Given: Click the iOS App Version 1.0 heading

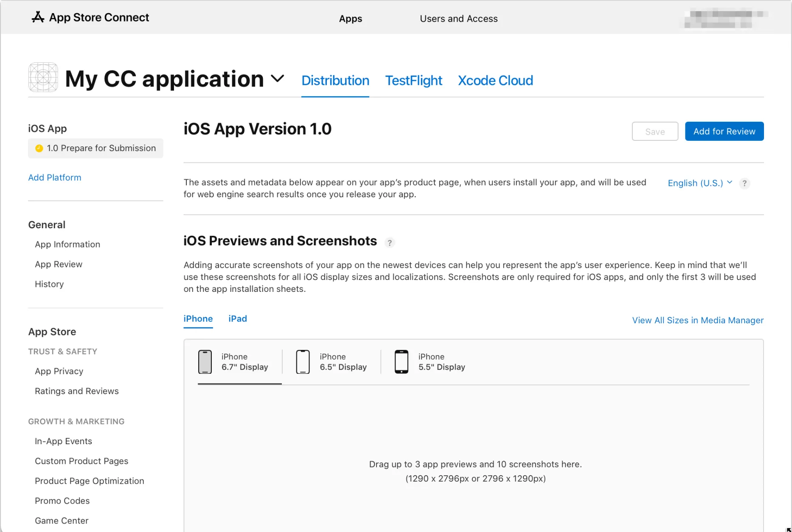Looking at the screenshot, I should click(x=257, y=129).
